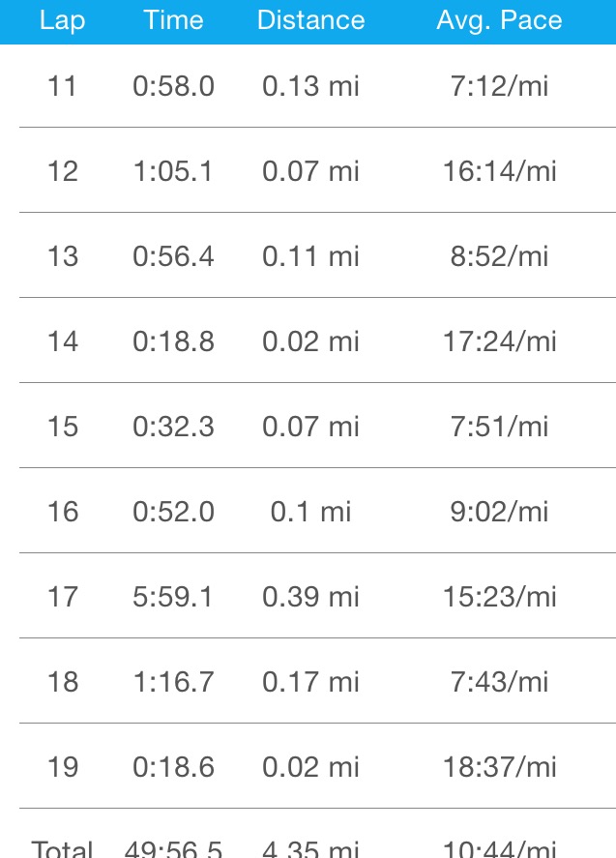Tap the Total row label
The height and width of the screenshot is (858, 616).
coord(62,849)
